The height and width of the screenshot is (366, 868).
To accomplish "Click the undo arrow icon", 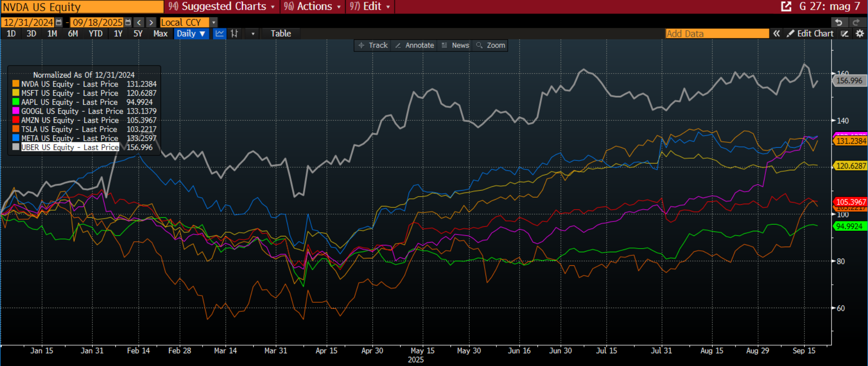I will [x=839, y=22].
